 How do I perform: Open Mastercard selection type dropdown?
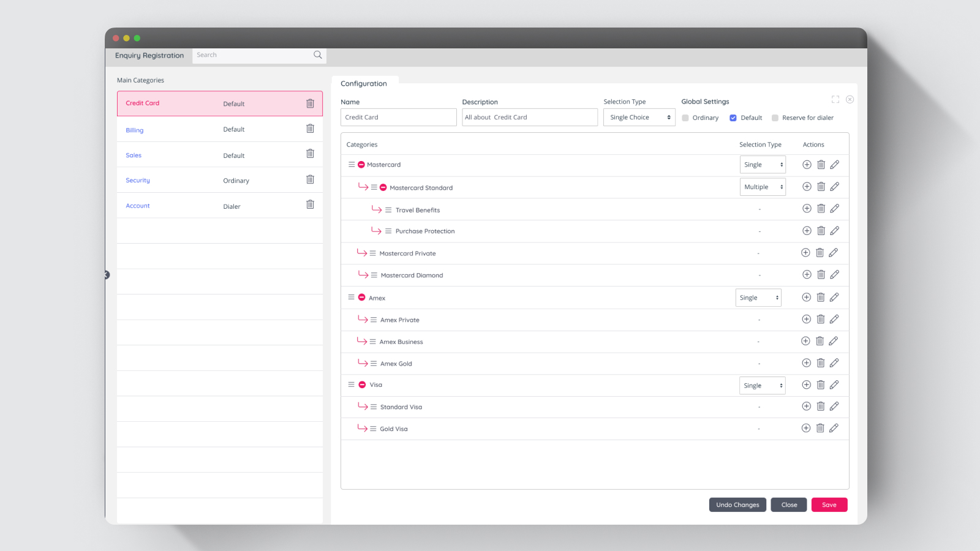click(x=763, y=165)
